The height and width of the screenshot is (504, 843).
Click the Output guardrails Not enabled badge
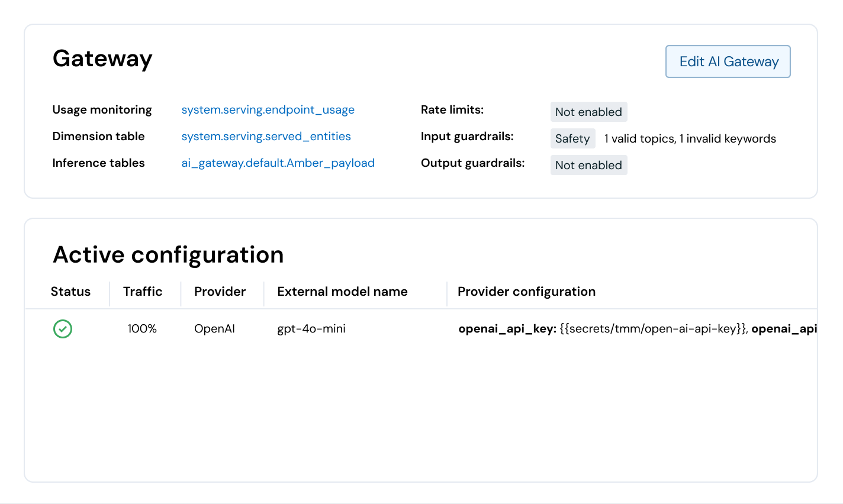coord(588,165)
